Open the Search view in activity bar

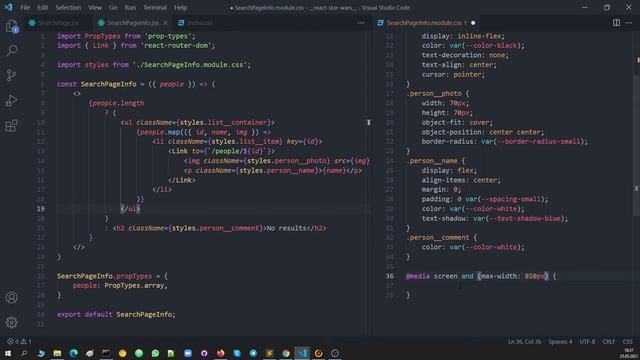coord(12,51)
